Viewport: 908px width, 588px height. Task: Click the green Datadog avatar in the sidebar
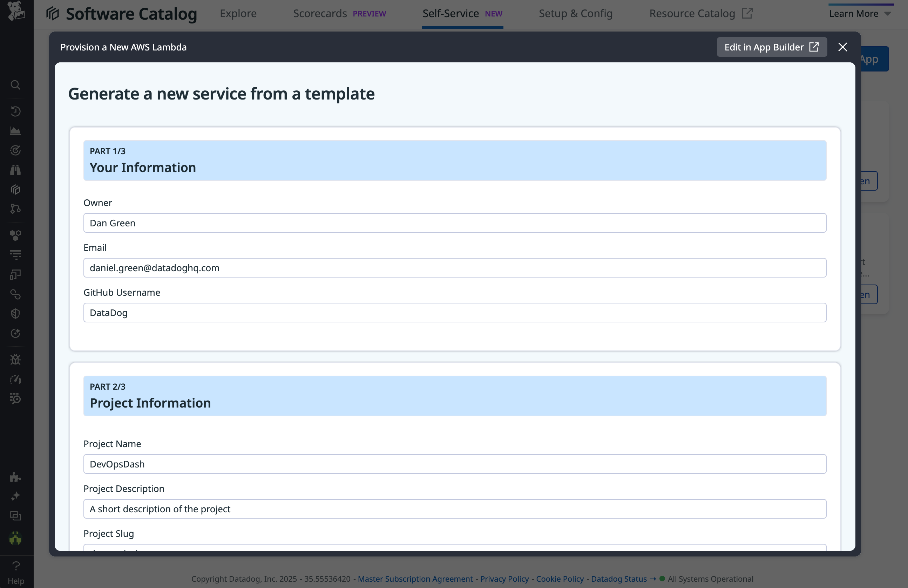click(15, 539)
